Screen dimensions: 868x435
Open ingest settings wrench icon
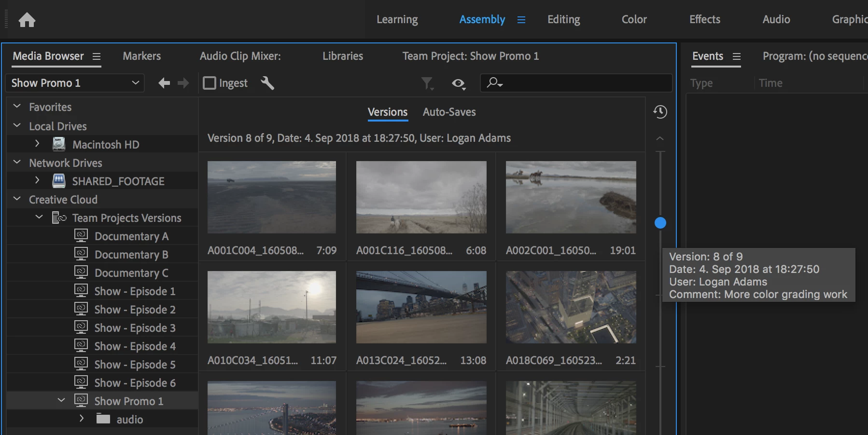(x=267, y=83)
